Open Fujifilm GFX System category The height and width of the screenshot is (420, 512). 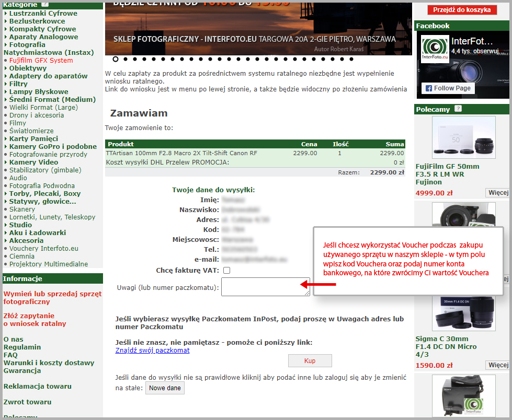click(x=41, y=60)
